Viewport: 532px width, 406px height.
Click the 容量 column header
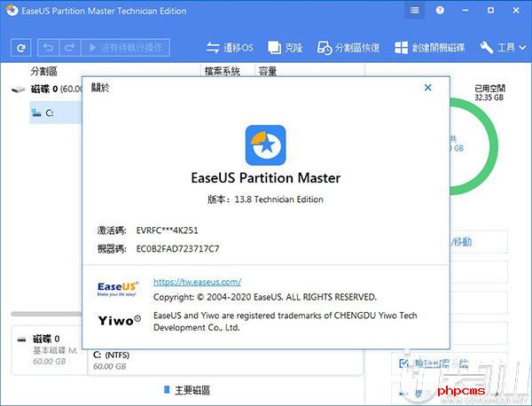(x=268, y=71)
